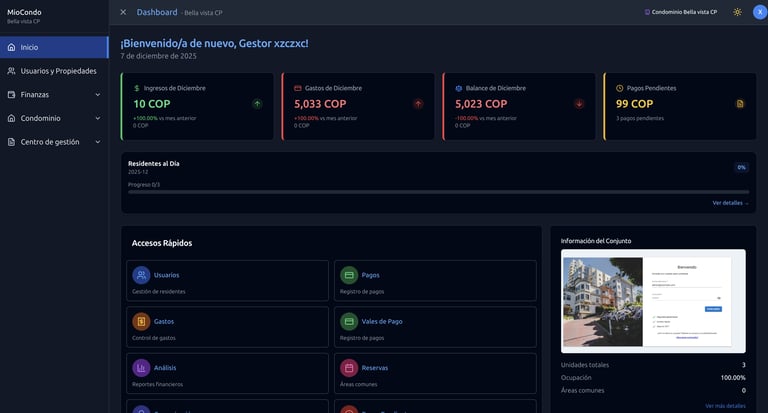Click the Áreas comunes count row
This screenshot has width=768, height=413.
click(x=653, y=390)
